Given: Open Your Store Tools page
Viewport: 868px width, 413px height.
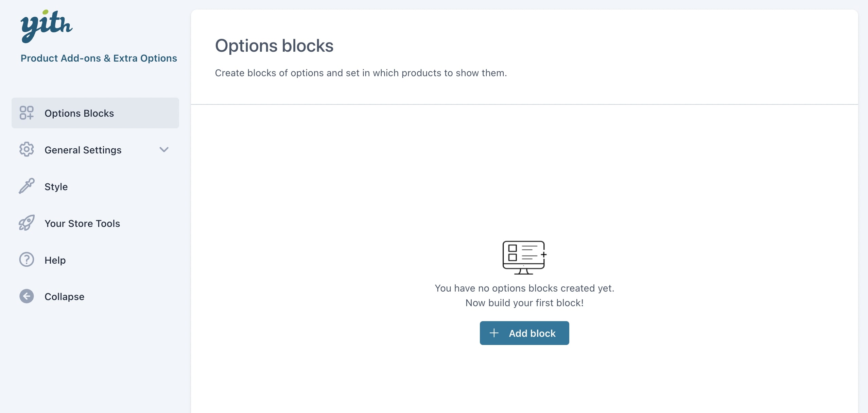Looking at the screenshot, I should coord(82,224).
